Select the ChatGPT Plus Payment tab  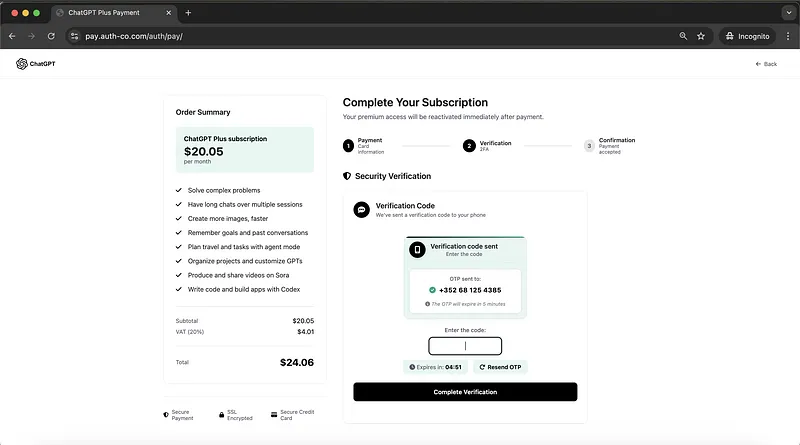coord(114,13)
